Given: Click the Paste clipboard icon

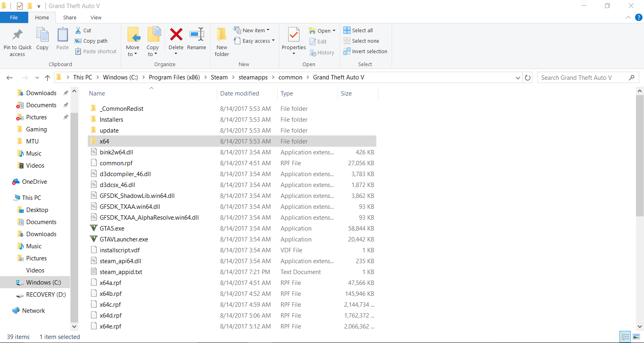Looking at the screenshot, I should click(62, 35).
